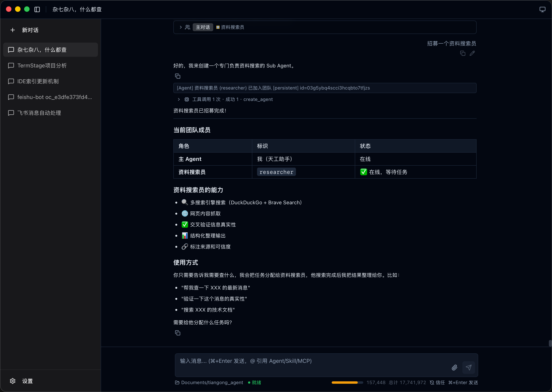The image size is (552, 392).
Task: Click the folder icon in status bar
Action: click(x=177, y=383)
